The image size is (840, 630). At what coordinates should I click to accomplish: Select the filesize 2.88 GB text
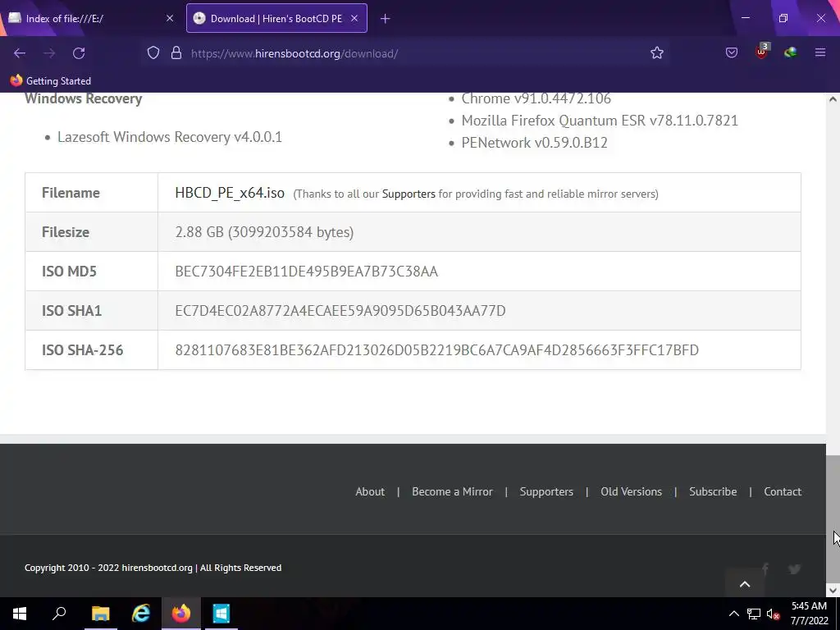[x=264, y=232]
